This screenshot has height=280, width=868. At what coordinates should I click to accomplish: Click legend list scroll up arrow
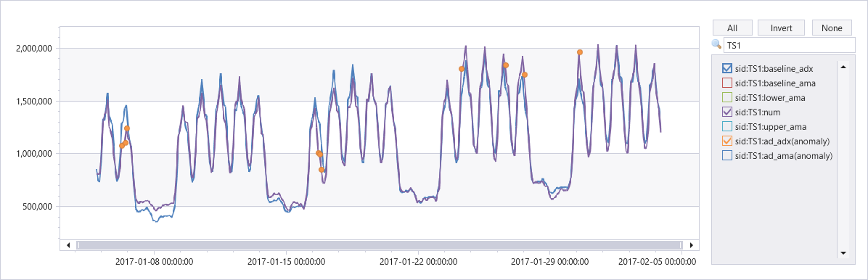point(843,67)
